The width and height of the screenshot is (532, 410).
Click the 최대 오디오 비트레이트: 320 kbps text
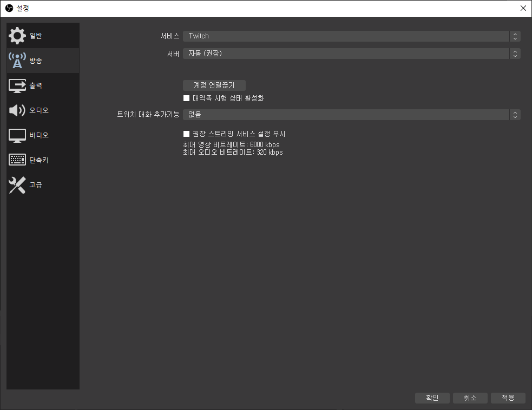(x=233, y=153)
